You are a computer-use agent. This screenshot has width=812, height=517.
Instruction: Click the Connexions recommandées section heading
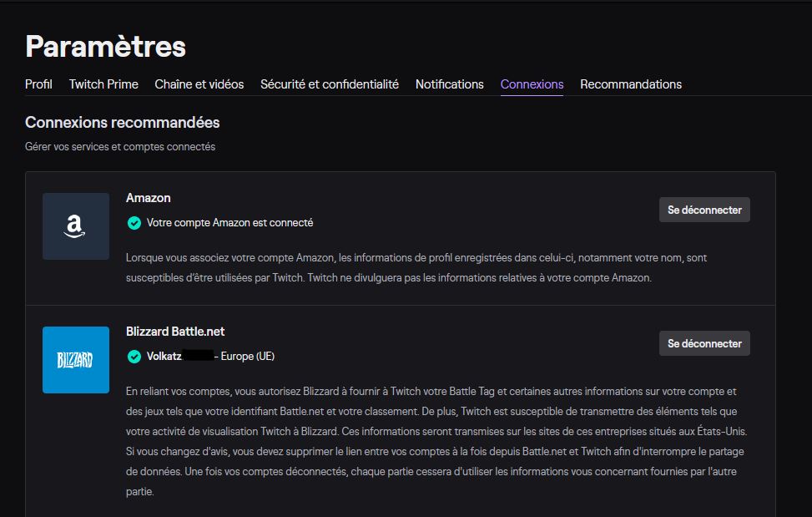coord(123,123)
